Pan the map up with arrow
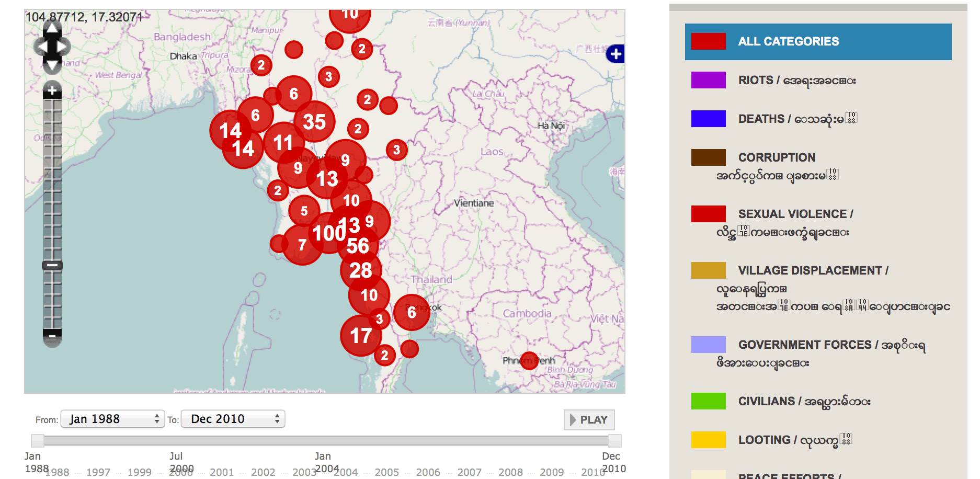The height and width of the screenshot is (479, 980). pyautogui.click(x=52, y=28)
